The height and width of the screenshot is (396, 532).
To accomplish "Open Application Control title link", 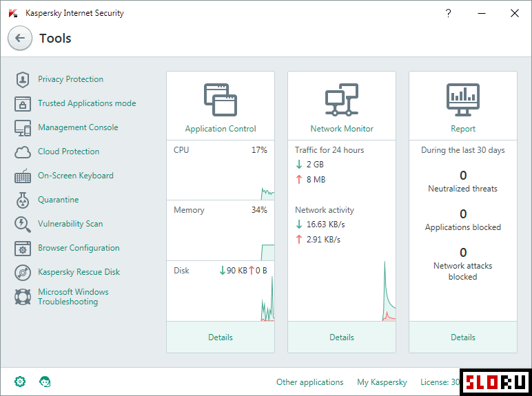I will 221,129.
